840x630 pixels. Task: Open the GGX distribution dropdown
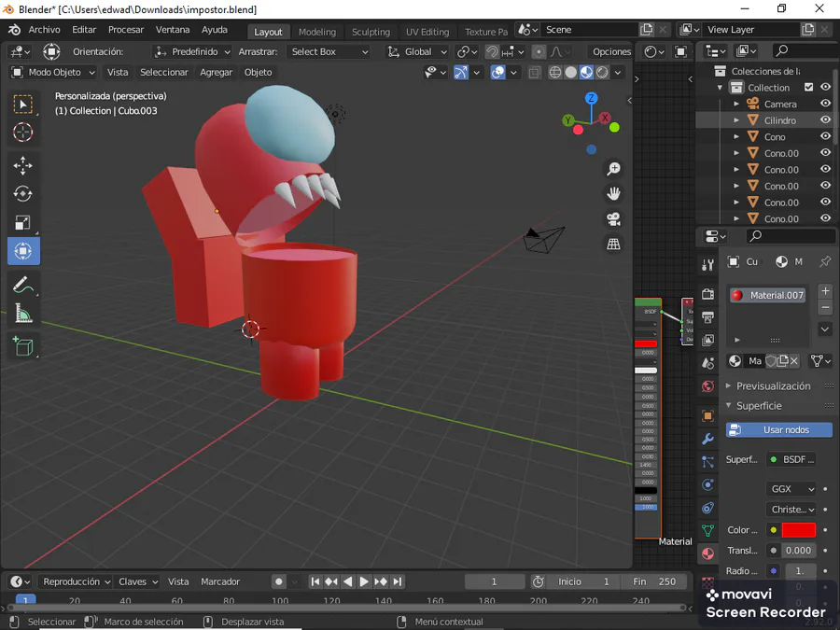click(791, 488)
